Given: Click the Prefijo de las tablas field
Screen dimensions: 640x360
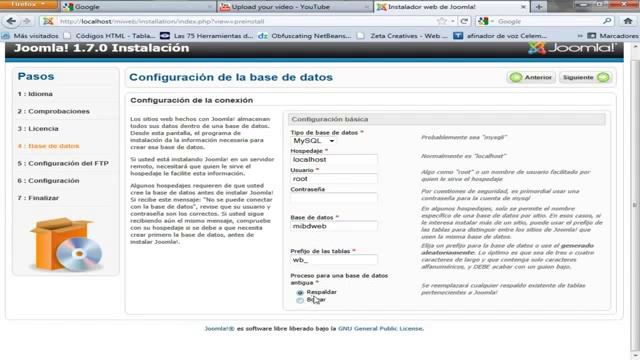Looking at the screenshot, I should coord(334,260).
